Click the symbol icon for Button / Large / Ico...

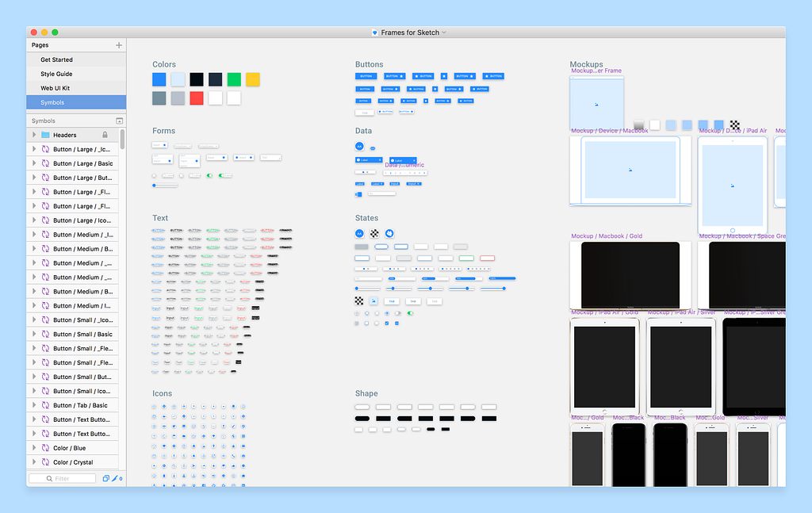click(45, 220)
